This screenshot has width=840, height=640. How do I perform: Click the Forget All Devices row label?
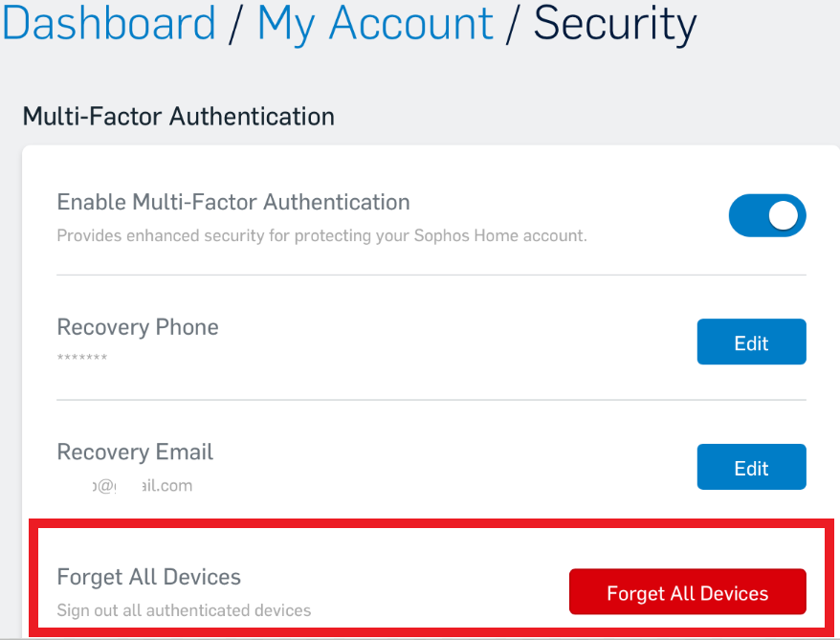pos(148,577)
